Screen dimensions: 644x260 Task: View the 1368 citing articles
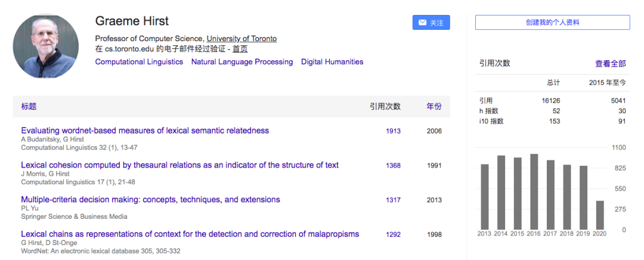[393, 166]
